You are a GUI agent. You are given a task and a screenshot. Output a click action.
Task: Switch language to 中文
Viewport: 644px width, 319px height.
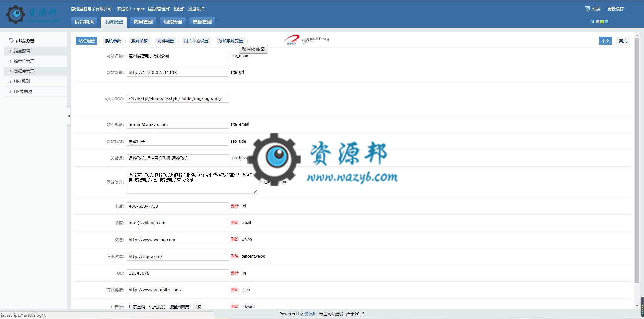605,41
